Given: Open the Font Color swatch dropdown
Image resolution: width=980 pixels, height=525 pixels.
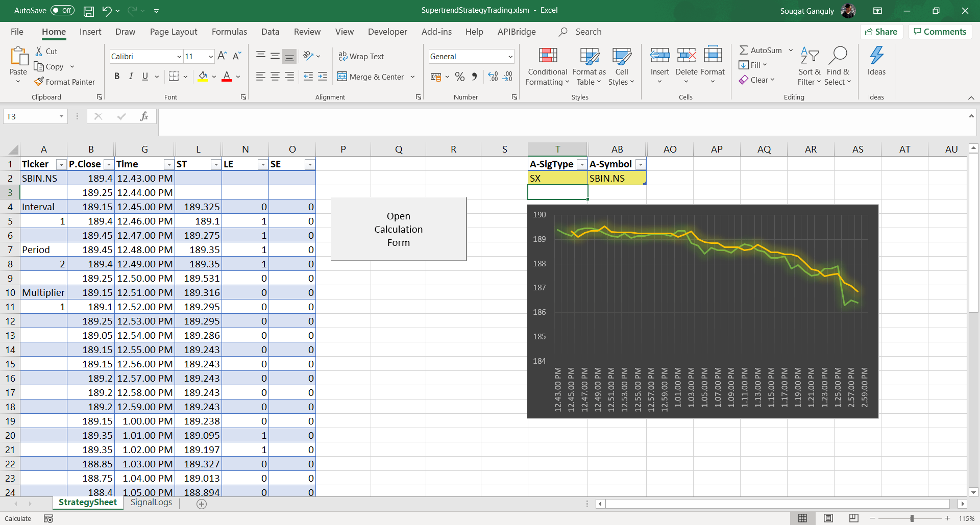Looking at the screenshot, I should pyautogui.click(x=237, y=77).
